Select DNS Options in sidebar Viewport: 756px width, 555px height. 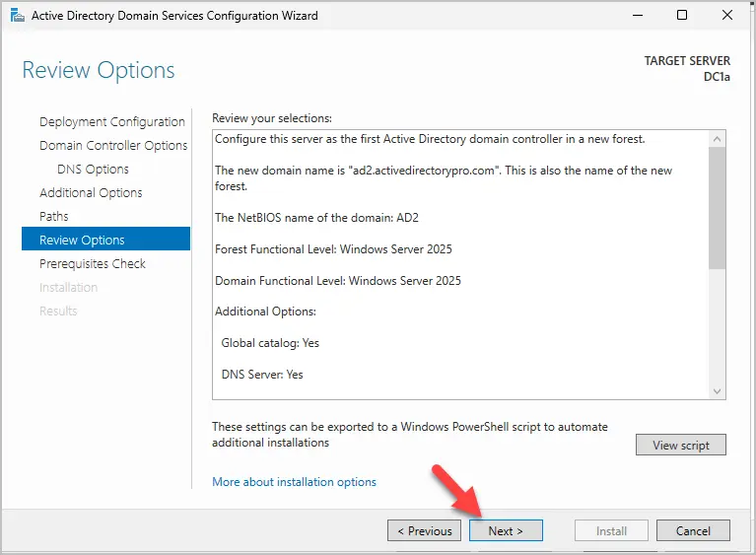pos(93,170)
